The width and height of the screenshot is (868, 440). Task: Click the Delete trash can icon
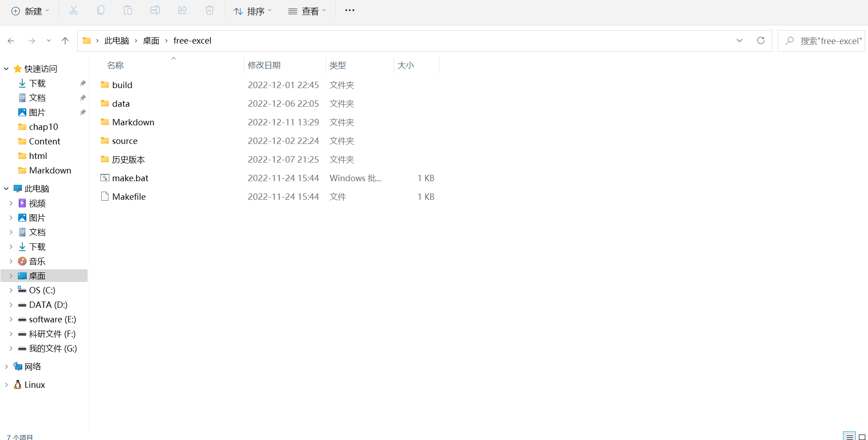210,10
